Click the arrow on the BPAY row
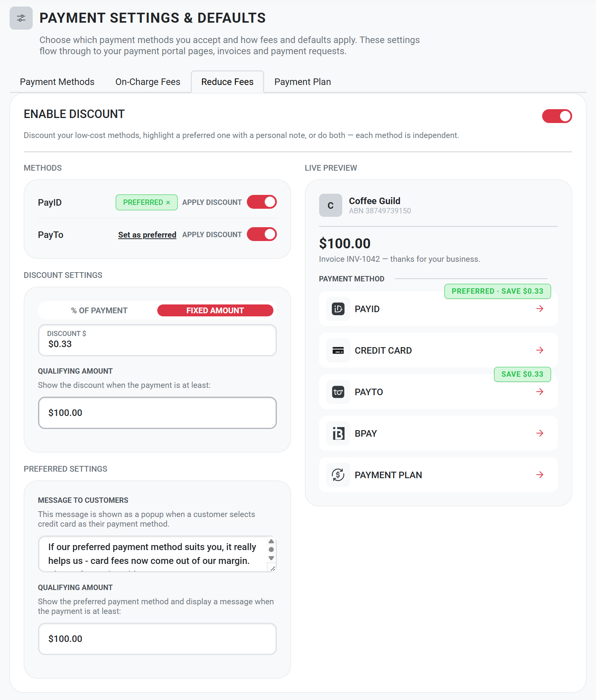596x700 pixels. click(540, 433)
